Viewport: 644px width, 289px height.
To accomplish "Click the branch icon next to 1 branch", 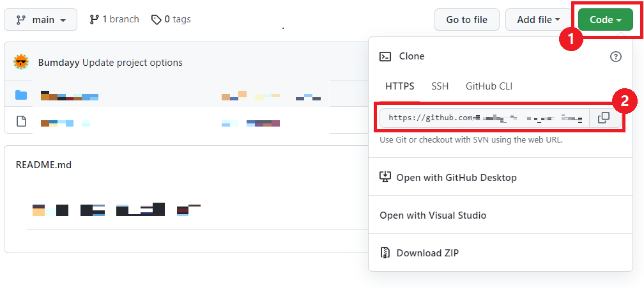I will 94,19.
